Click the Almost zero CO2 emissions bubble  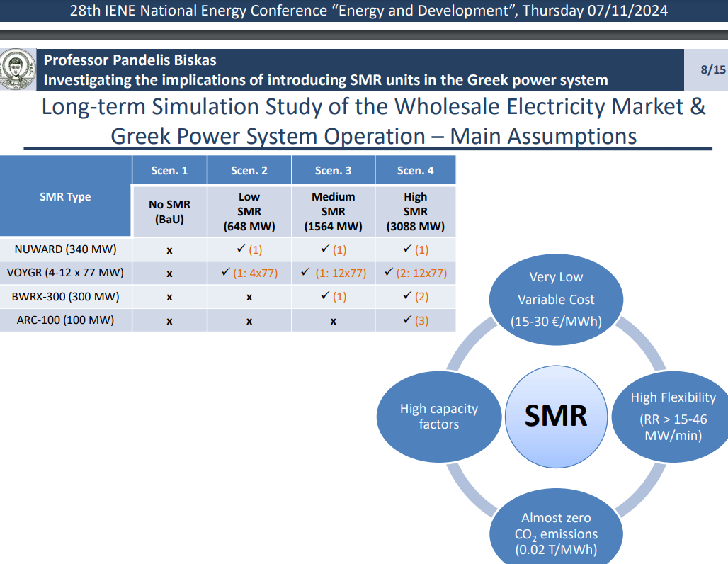556,533
